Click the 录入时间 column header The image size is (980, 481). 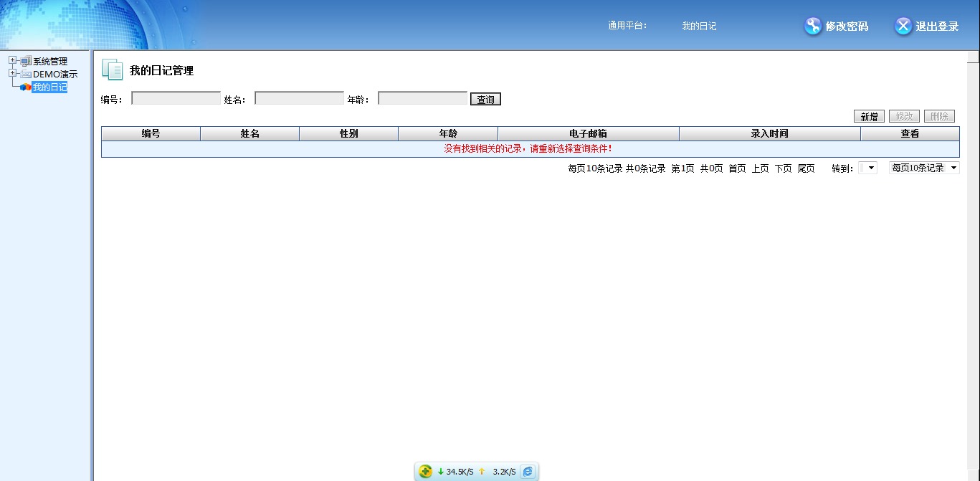[770, 133]
